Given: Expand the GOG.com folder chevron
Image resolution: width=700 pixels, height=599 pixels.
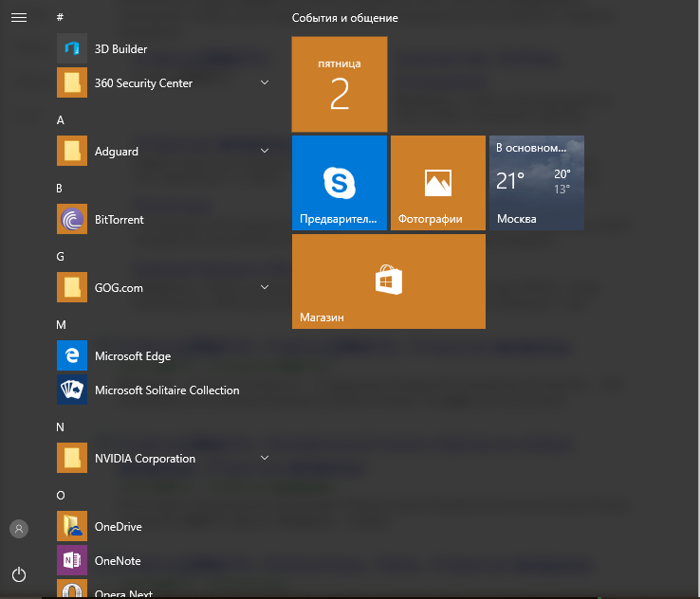Looking at the screenshot, I should click(x=265, y=287).
